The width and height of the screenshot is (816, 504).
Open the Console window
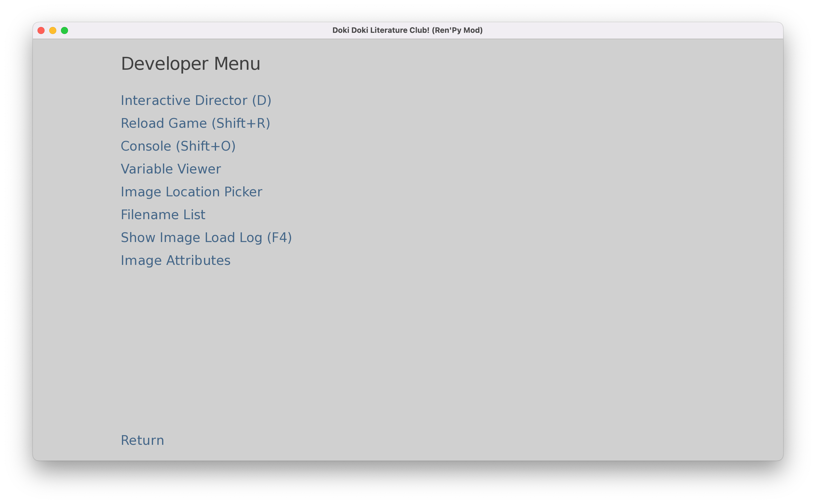tap(178, 146)
